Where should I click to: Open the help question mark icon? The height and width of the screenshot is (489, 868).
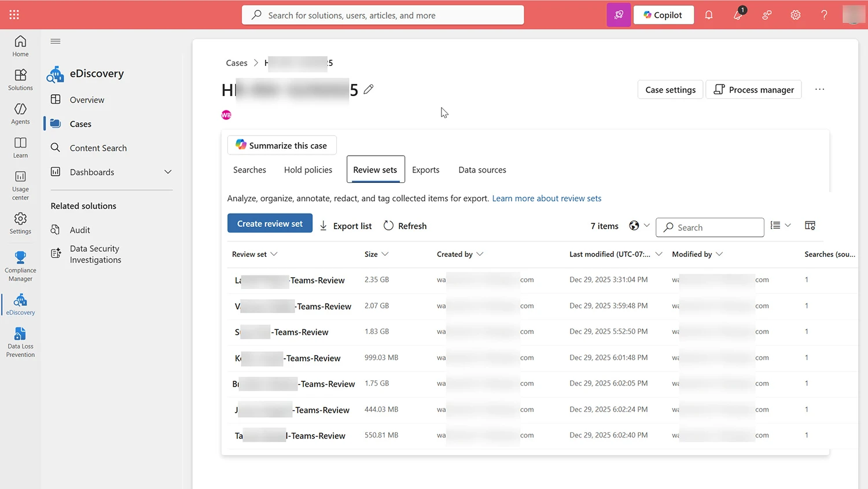click(x=824, y=15)
